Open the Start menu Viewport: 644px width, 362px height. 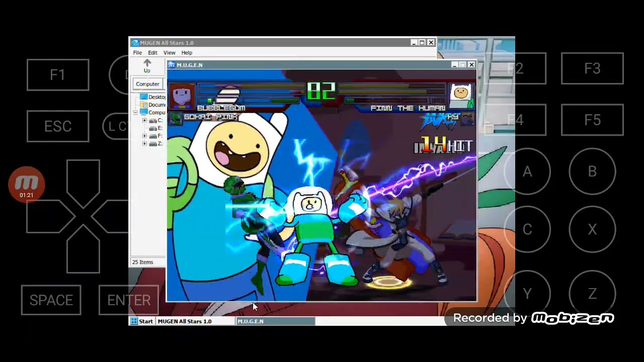[x=142, y=321]
